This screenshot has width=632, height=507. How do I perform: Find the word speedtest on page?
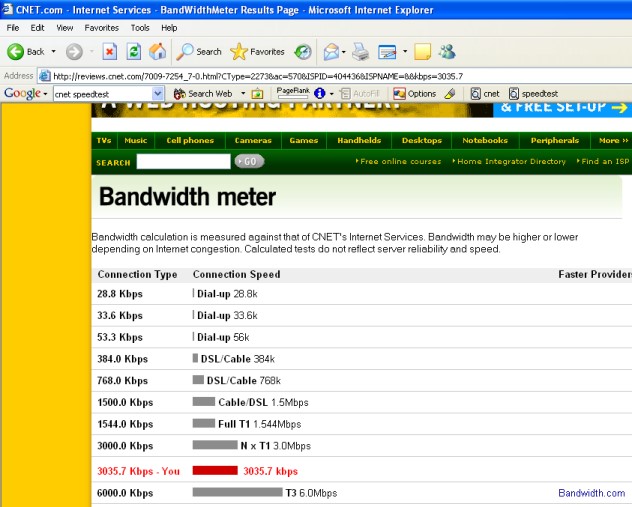coord(533,94)
